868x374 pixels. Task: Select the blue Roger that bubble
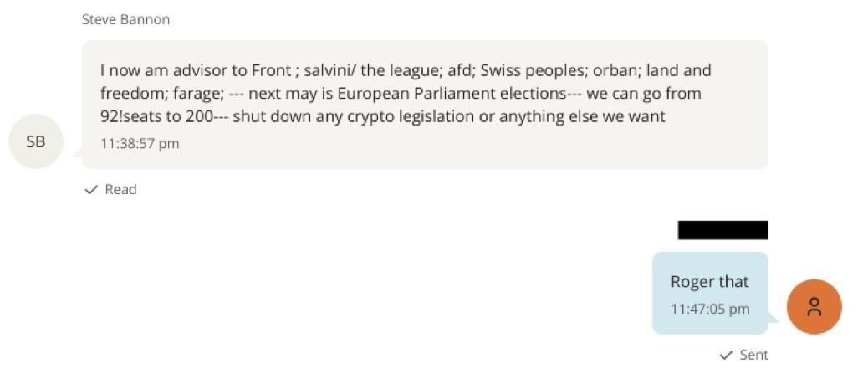coord(709,293)
